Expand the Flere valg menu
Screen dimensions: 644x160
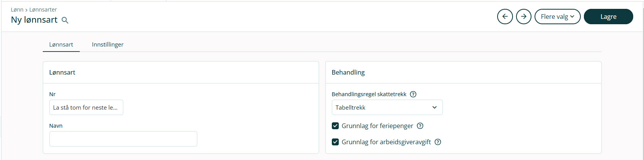tap(557, 17)
